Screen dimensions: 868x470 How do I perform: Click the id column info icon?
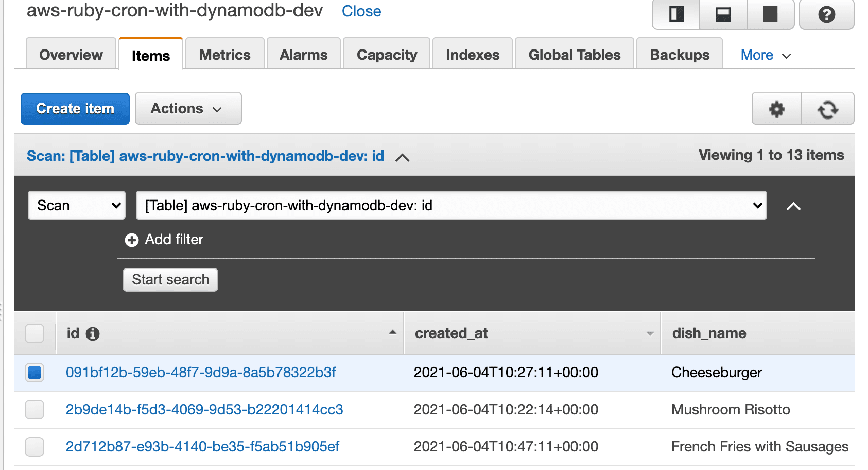(x=93, y=334)
